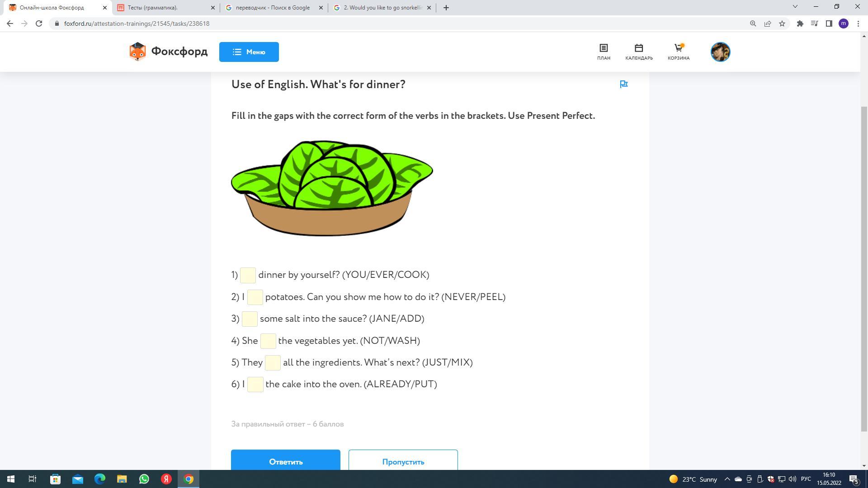Close the переводчик Google tab

[x=321, y=8]
